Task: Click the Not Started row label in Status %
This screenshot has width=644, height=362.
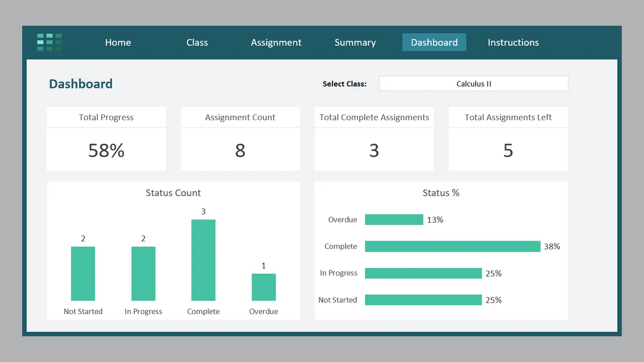Action: coord(338,300)
